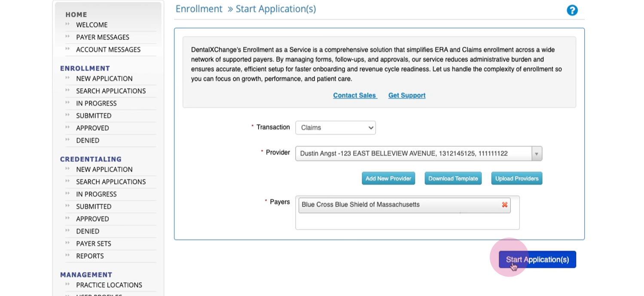This screenshot has width=644, height=296.
Task: Follow the Get Support link
Action: (407, 96)
